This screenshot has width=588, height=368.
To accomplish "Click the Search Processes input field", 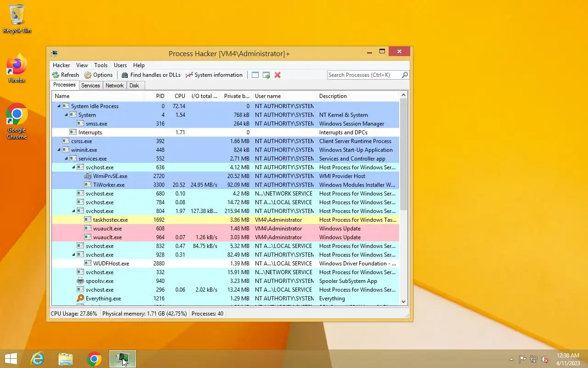I will (x=364, y=75).
